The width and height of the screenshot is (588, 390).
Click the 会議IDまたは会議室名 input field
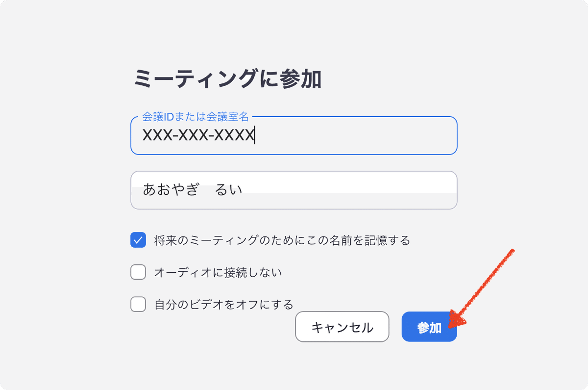[x=294, y=136]
